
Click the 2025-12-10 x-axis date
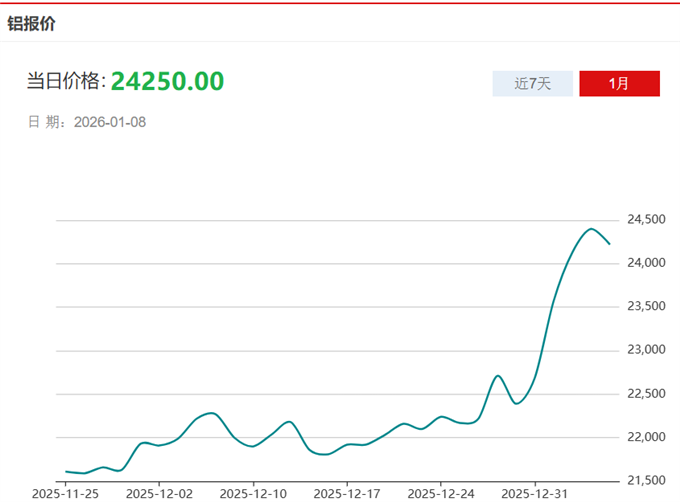point(253,493)
